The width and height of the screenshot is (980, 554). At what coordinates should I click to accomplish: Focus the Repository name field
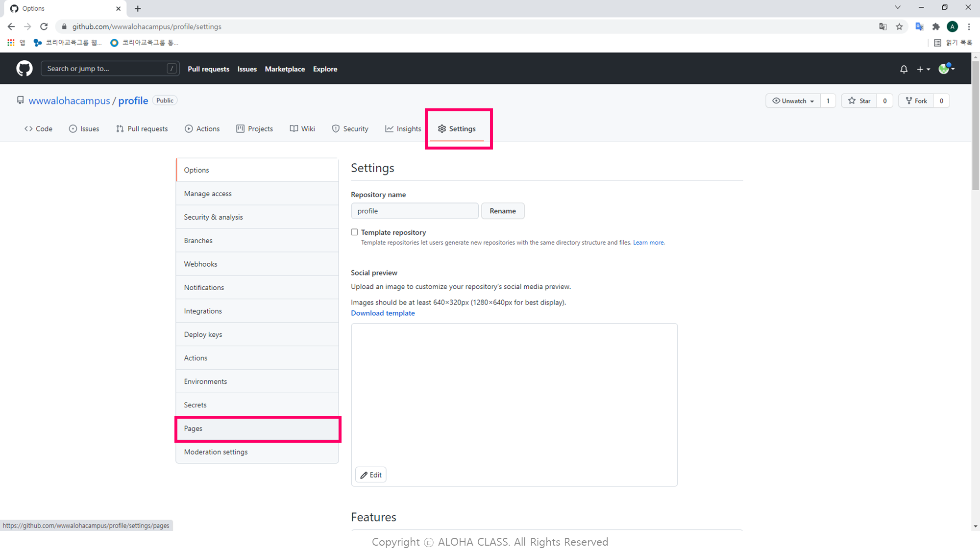(x=415, y=211)
